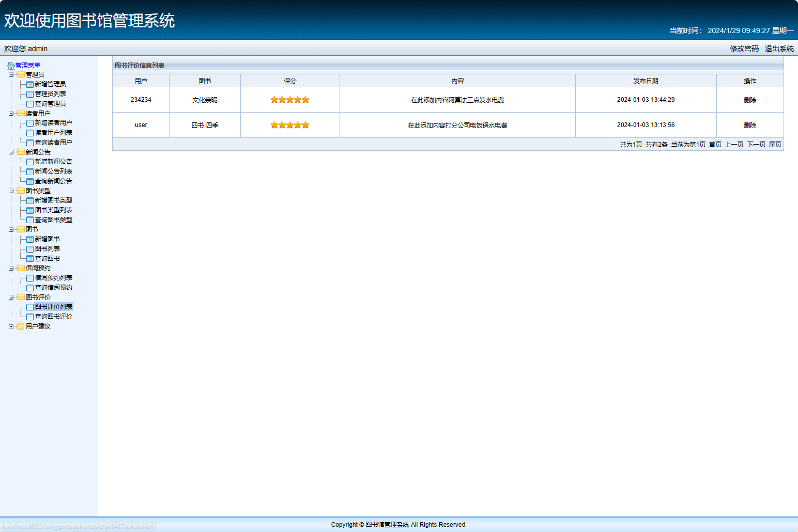The image size is (798, 532).
Task: Click the 用户建议 folder icon
Action: click(21, 326)
